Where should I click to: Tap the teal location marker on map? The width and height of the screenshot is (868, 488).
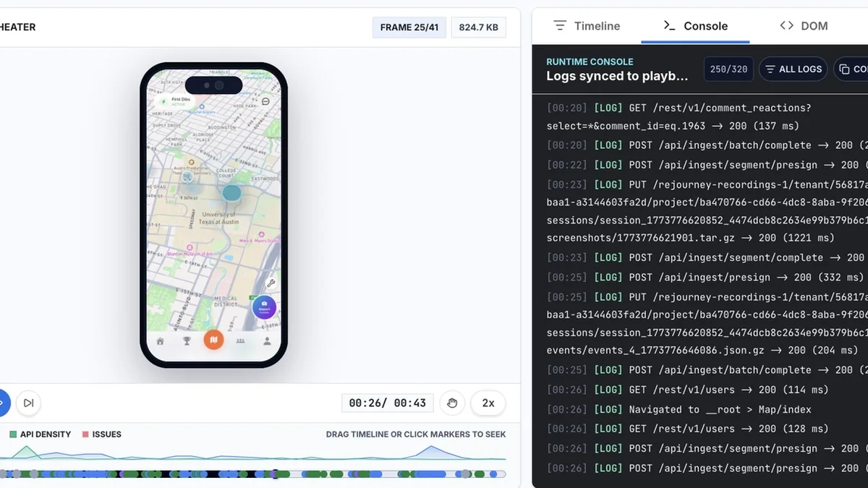click(231, 193)
